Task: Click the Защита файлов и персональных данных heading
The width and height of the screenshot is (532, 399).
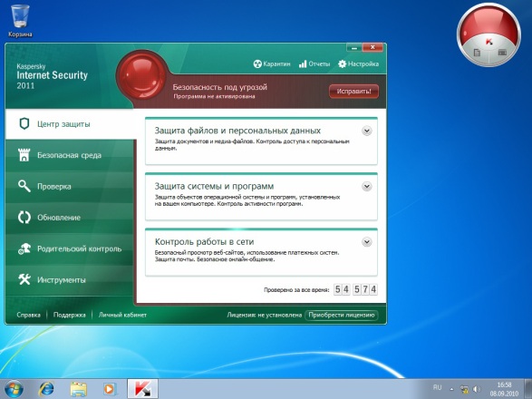Action: click(x=237, y=131)
